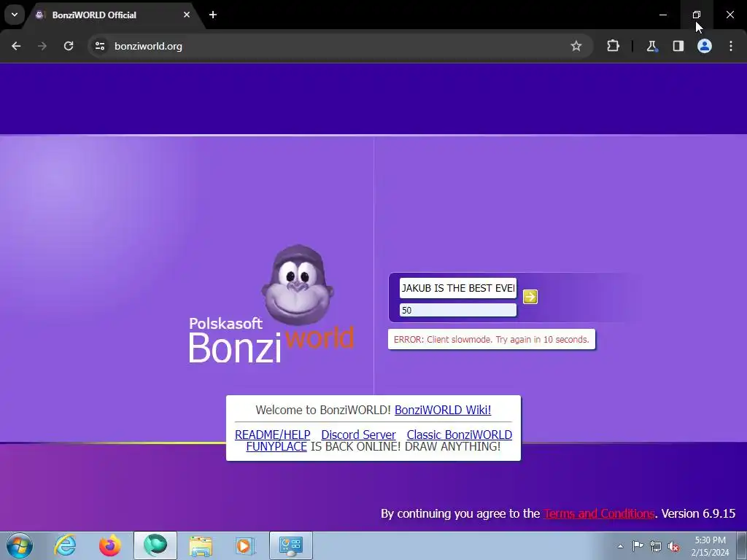This screenshot has height=560, width=747.
Task: Open the README/HELP link
Action: (x=273, y=435)
